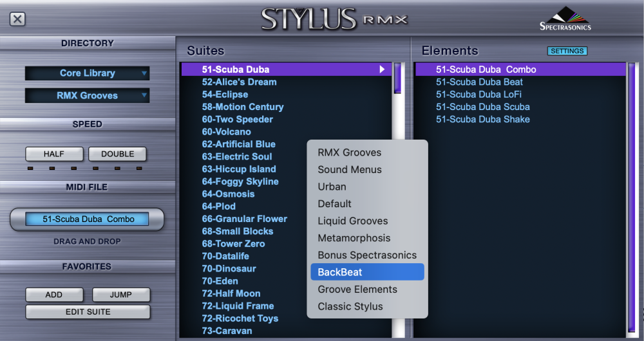Screen dimensions: 644x341
Task: Click the Suites list scrollbar thumb
Action: click(397, 78)
